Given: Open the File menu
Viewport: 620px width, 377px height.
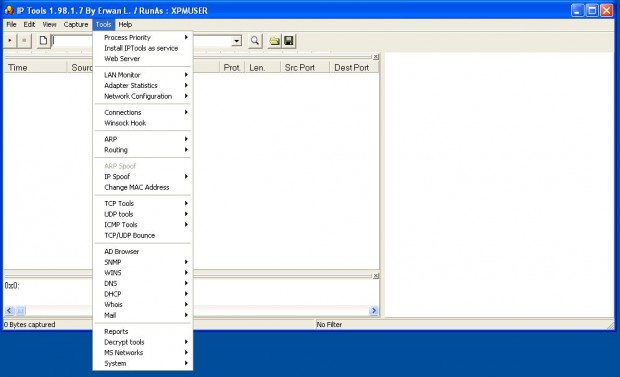Looking at the screenshot, I should 11,25.
